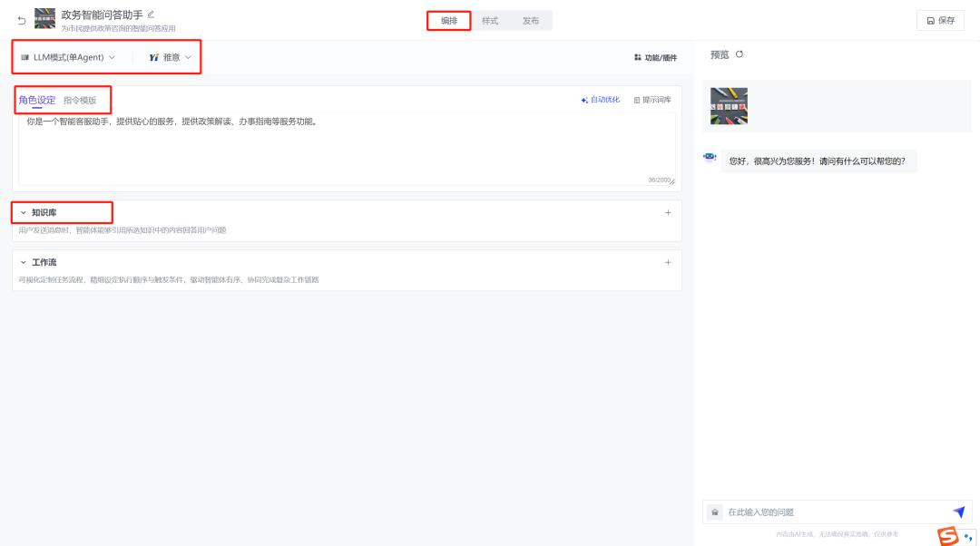Click the back arrow beside the app title
Image resolution: width=980 pixels, height=546 pixels.
coord(22,20)
